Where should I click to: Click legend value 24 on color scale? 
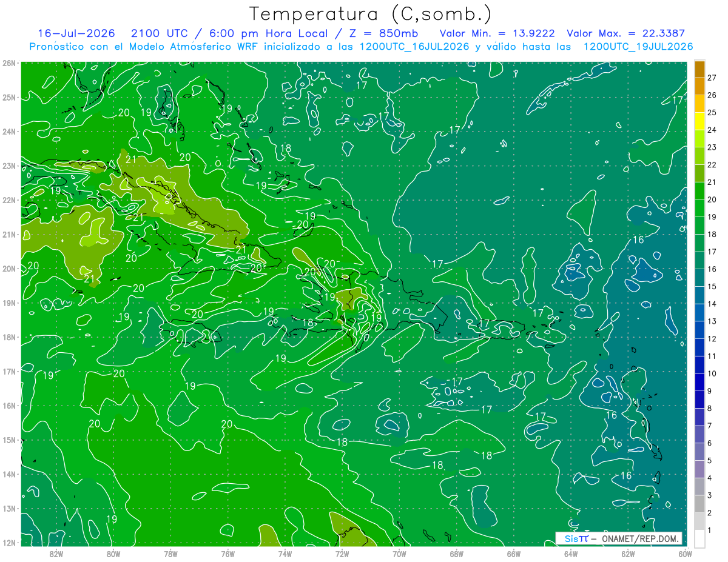point(712,130)
